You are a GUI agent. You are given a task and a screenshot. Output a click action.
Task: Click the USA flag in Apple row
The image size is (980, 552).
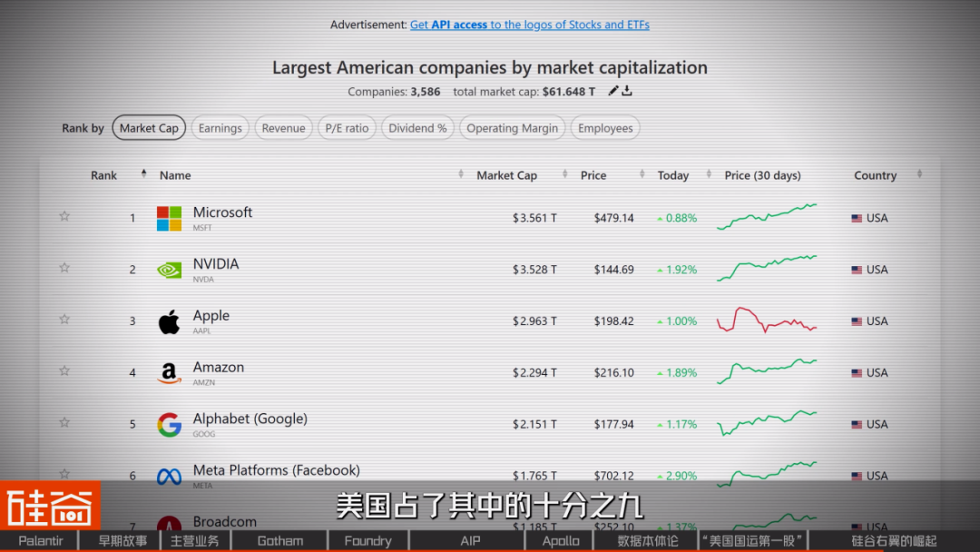tap(857, 321)
